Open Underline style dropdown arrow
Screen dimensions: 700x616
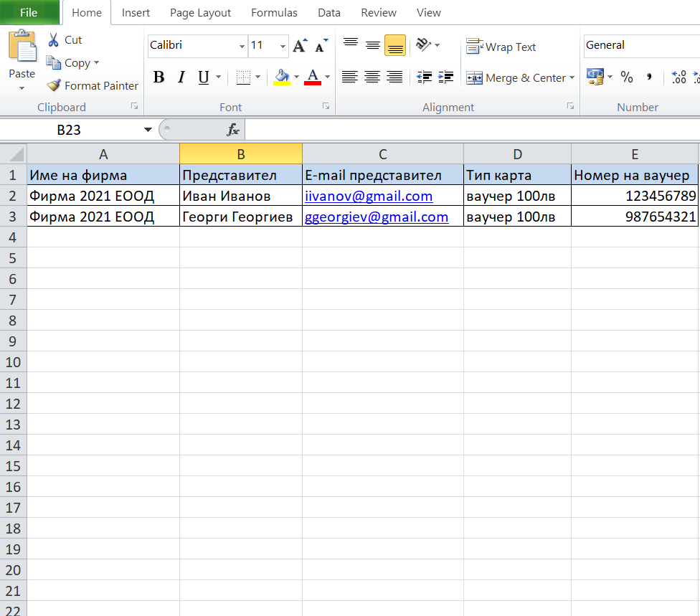coord(218,77)
